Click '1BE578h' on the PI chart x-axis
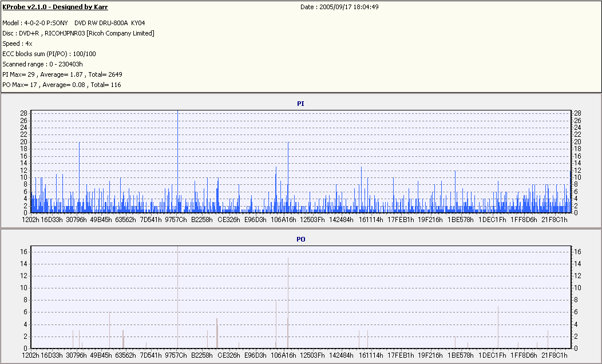This screenshot has height=364, width=602. [x=461, y=220]
